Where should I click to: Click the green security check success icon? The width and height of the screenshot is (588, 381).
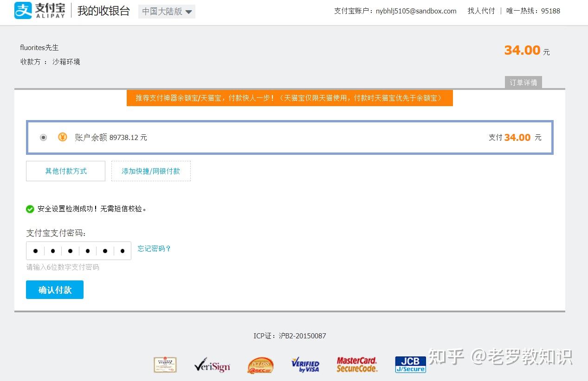coord(30,209)
